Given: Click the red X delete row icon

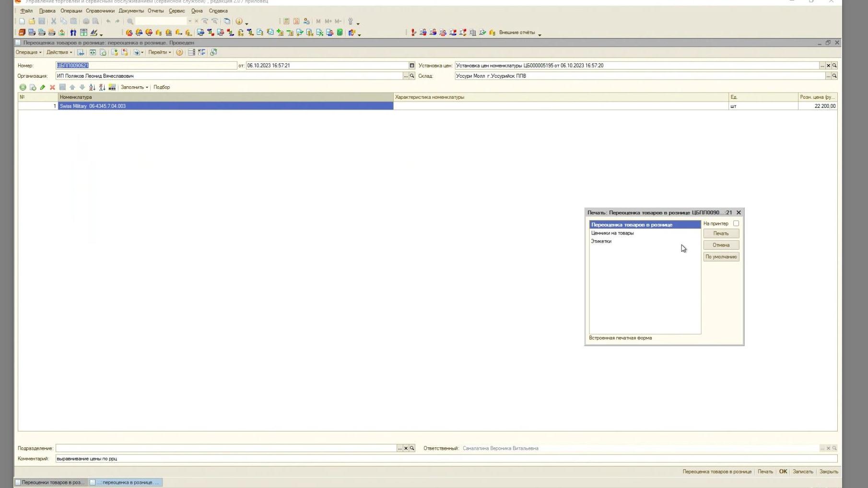Looking at the screenshot, I should (x=52, y=87).
